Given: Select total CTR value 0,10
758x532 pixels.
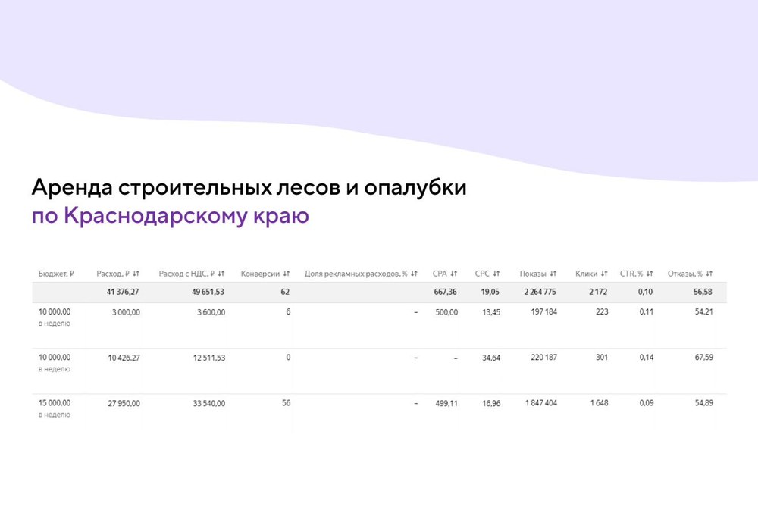Looking at the screenshot, I should click(x=645, y=292).
